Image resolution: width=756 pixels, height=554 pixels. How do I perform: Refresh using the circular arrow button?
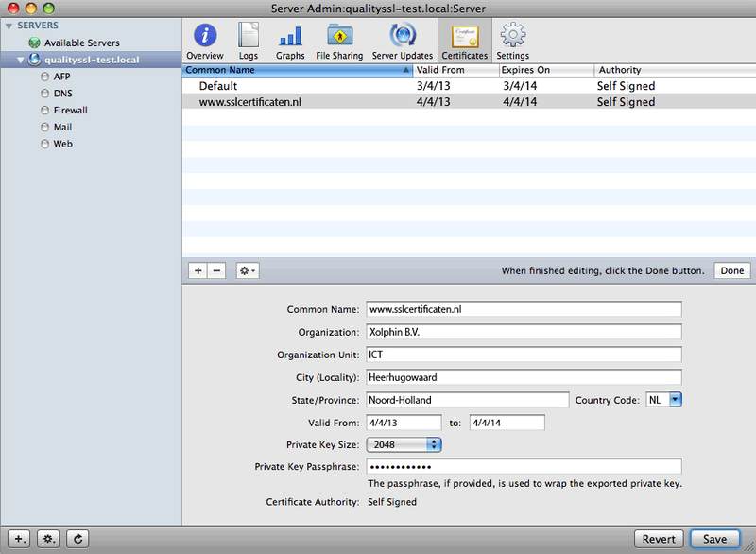[x=77, y=539]
